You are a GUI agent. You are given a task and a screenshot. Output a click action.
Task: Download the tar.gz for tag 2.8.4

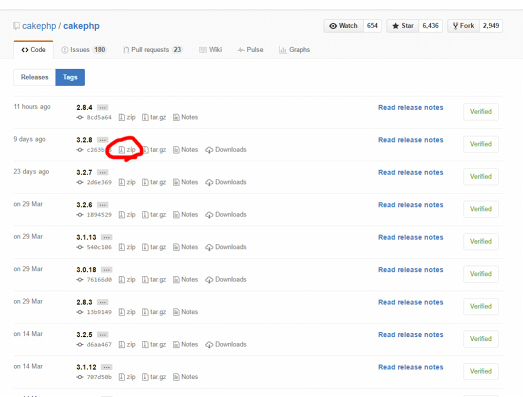coord(154,117)
